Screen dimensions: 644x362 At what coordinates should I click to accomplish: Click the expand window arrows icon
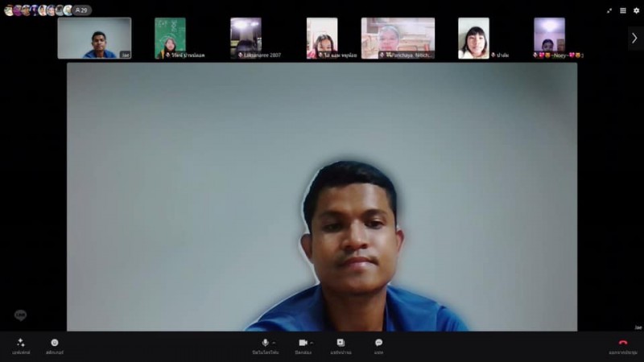click(609, 10)
